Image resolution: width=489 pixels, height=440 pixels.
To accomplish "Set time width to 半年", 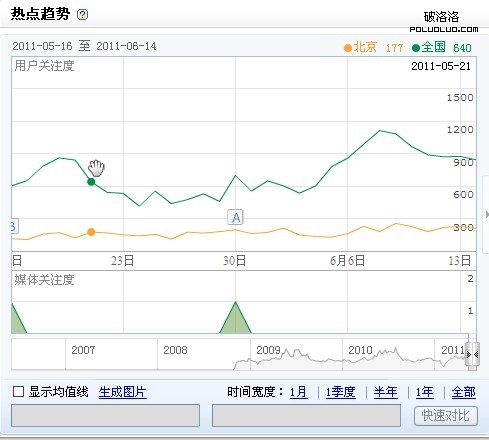I will tap(386, 392).
